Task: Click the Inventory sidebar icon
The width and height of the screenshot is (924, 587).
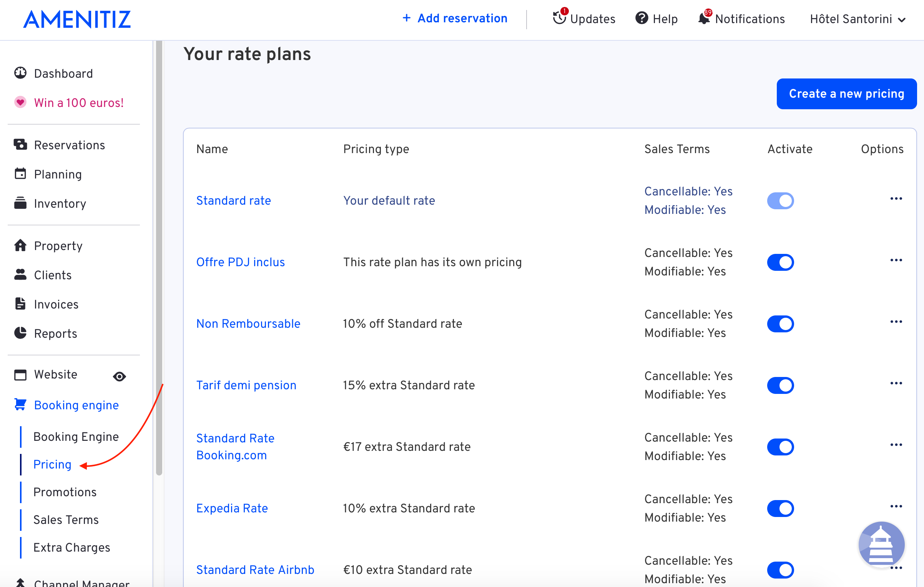Action: pyautogui.click(x=20, y=203)
